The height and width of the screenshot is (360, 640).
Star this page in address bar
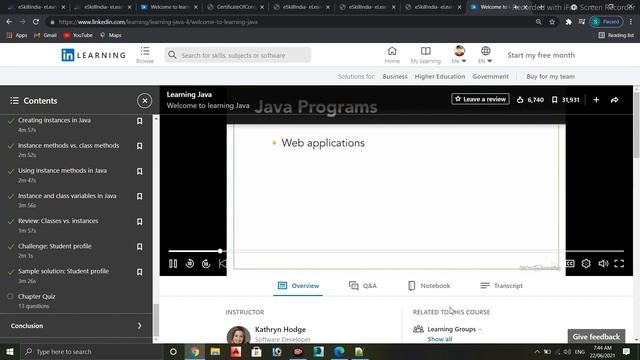click(x=552, y=22)
